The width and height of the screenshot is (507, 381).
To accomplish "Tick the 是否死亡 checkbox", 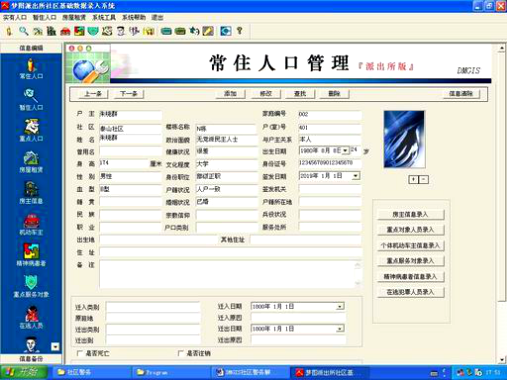I will pos(80,353).
